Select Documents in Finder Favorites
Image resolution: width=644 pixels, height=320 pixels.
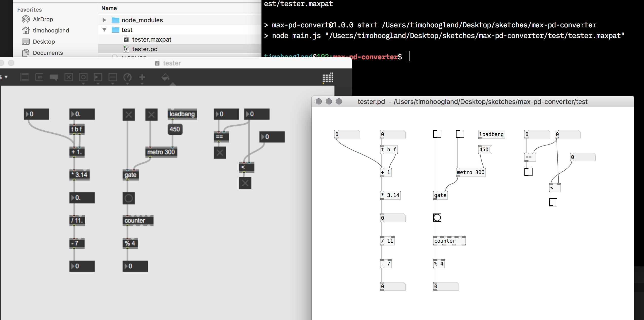click(48, 53)
